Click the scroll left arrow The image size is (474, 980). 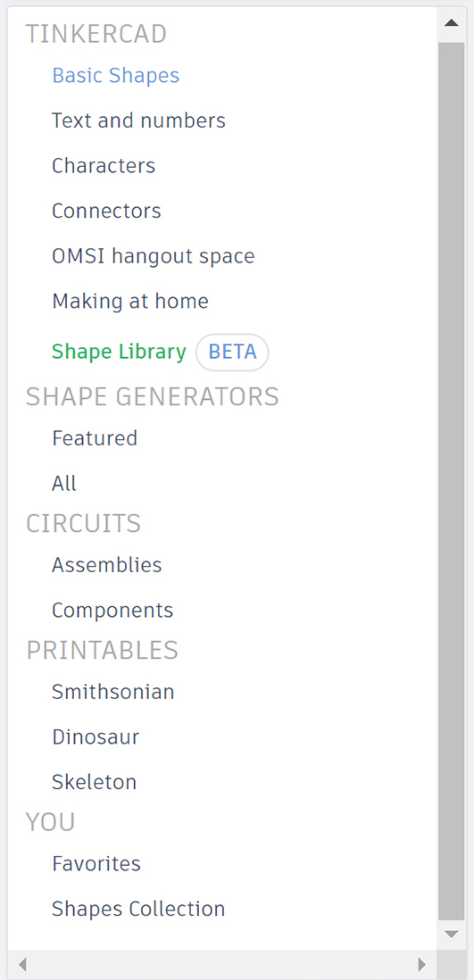coord(23,964)
